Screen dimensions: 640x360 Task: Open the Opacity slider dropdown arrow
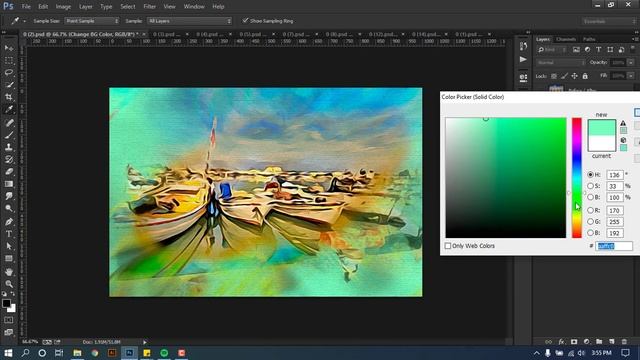[631, 62]
